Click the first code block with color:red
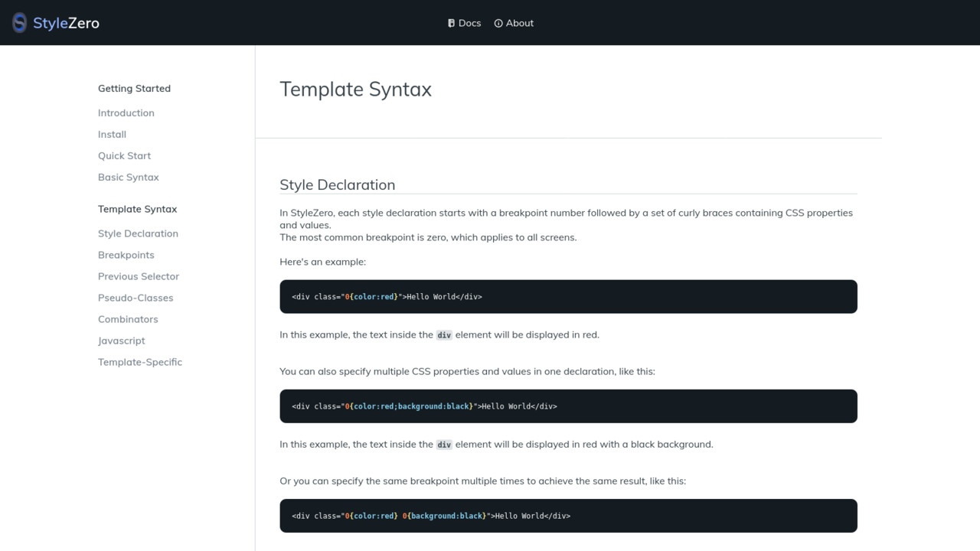 (568, 296)
